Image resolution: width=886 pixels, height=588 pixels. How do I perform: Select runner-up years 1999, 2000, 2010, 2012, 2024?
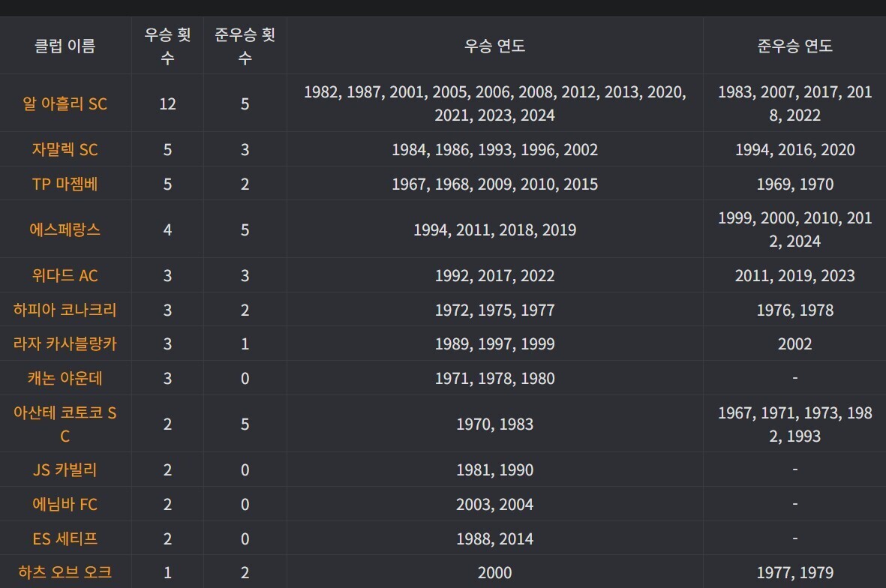pos(794,230)
